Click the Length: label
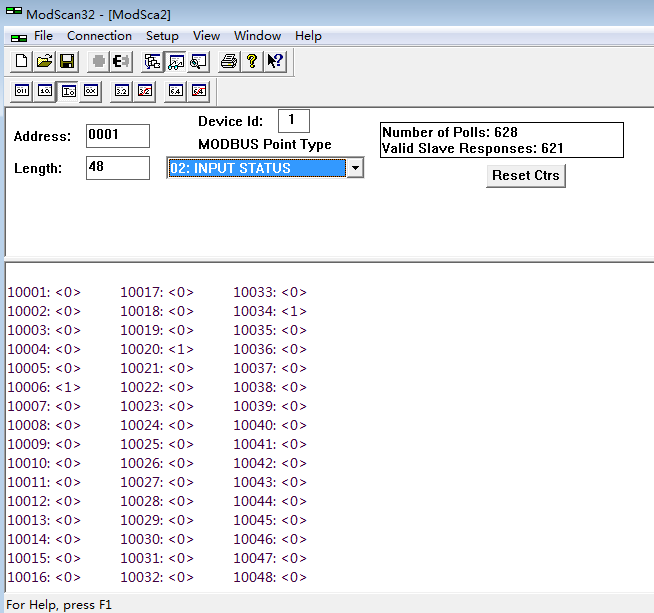Image resolution: width=654 pixels, height=613 pixels. [38, 168]
